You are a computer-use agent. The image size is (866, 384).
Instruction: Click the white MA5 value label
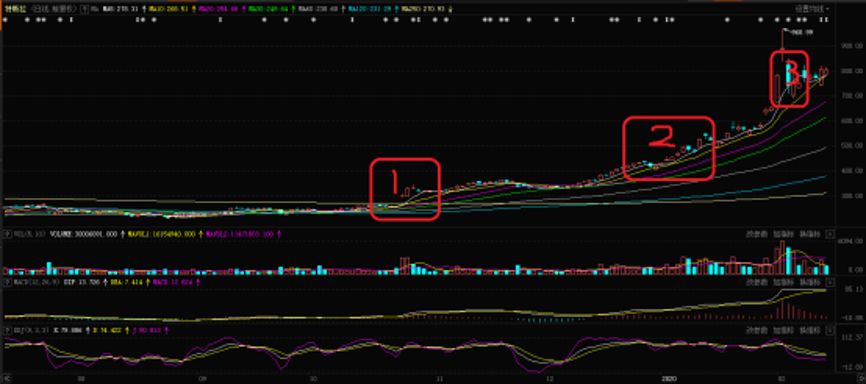[x=120, y=9]
